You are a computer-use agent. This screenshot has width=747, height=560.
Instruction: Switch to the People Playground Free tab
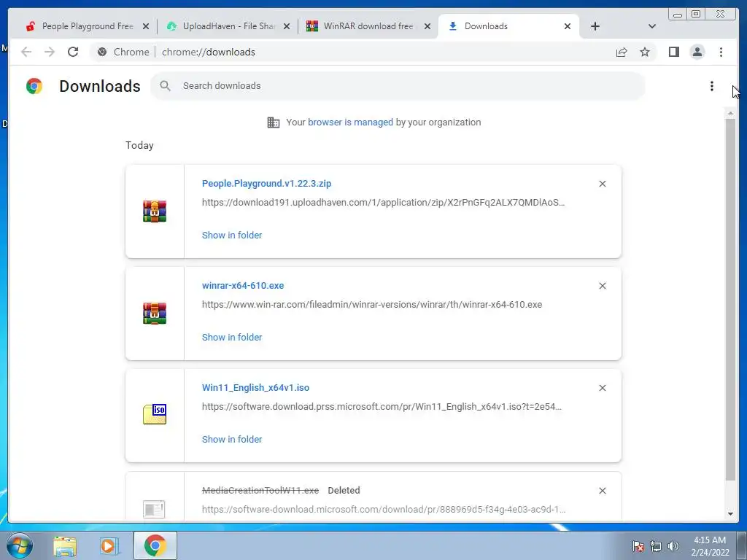pyautogui.click(x=88, y=26)
